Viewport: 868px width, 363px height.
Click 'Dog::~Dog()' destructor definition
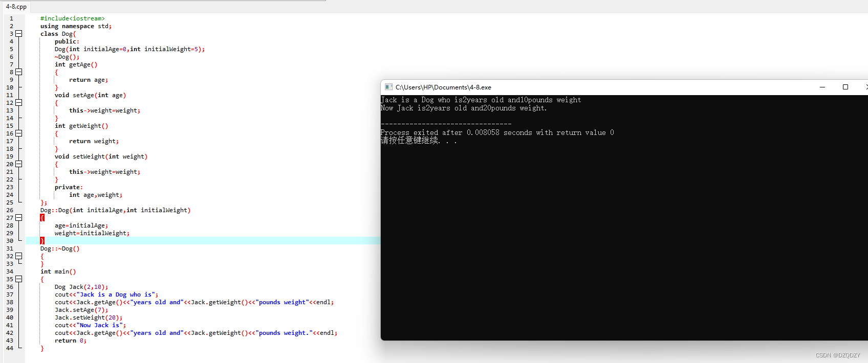[x=60, y=248]
